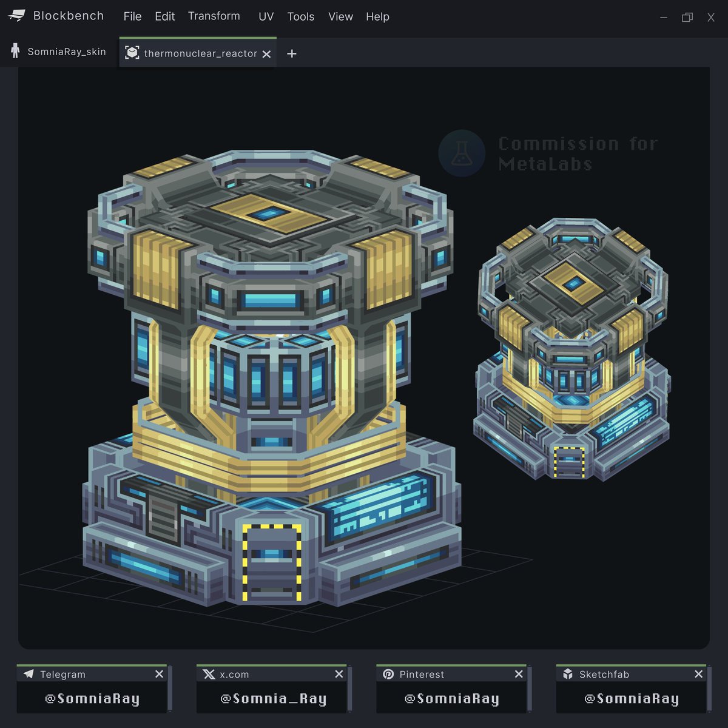Open the Help menu
This screenshot has height=728, width=728.
(377, 16)
